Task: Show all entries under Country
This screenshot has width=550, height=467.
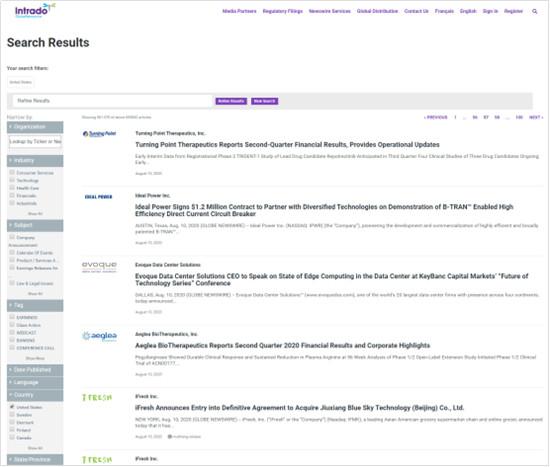Action: [x=35, y=448]
